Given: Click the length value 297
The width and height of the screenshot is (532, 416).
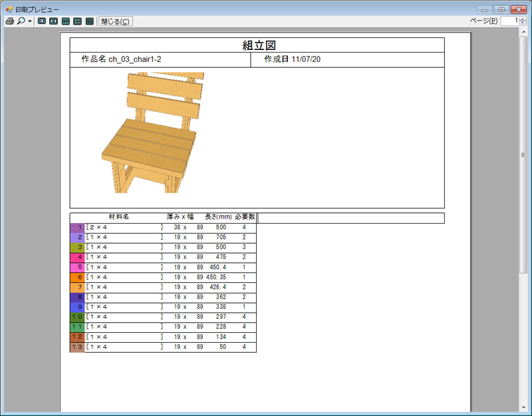Looking at the screenshot, I should coord(221,317).
